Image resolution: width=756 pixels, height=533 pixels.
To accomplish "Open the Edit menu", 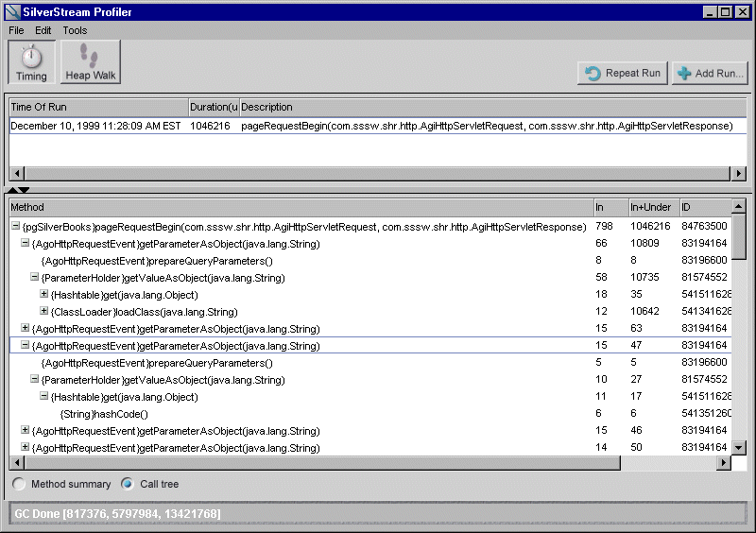I will coord(43,30).
